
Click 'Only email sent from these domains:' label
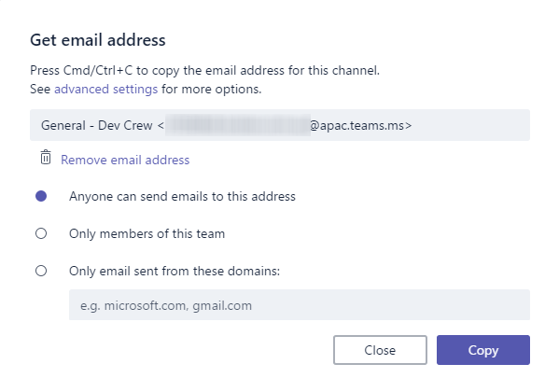click(x=175, y=271)
